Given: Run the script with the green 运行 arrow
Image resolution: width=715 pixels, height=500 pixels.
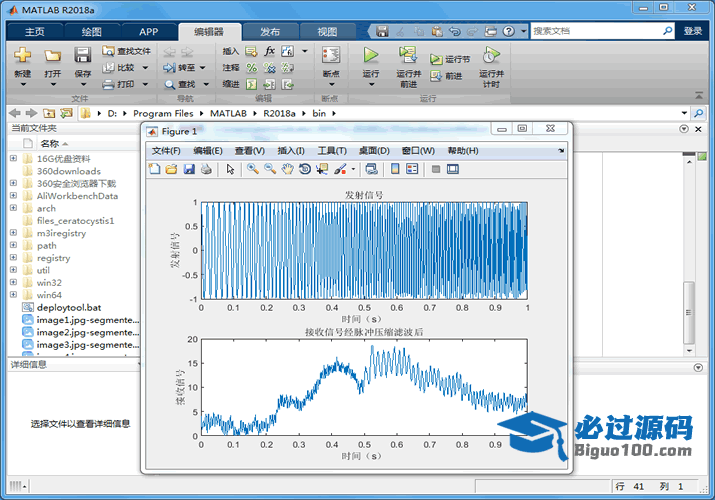Looking at the screenshot, I should tap(371, 55).
